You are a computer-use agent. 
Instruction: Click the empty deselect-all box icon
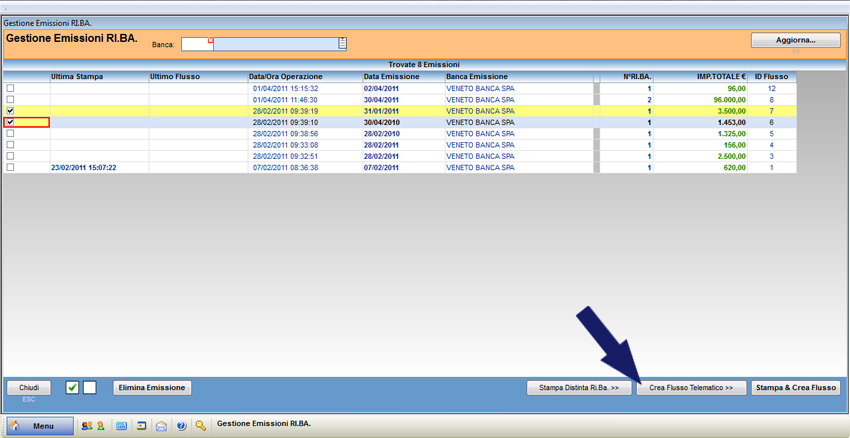[x=89, y=388]
